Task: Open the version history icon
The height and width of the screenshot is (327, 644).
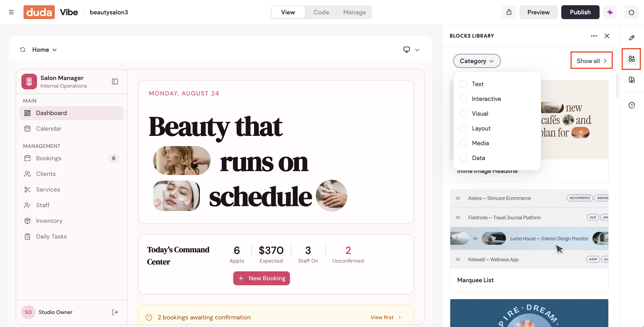Action: (x=632, y=105)
